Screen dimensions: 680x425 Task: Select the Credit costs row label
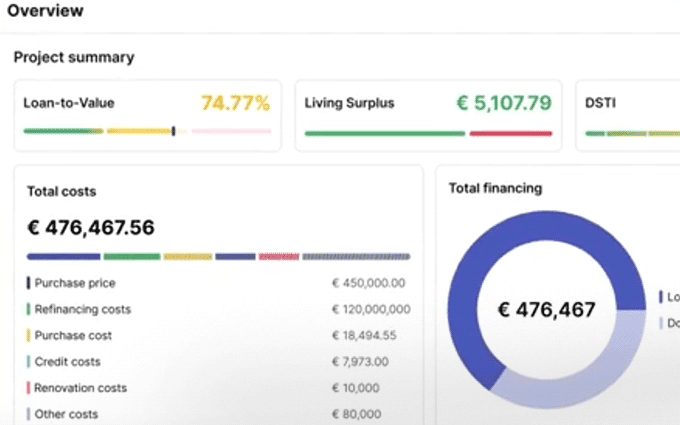(67, 362)
